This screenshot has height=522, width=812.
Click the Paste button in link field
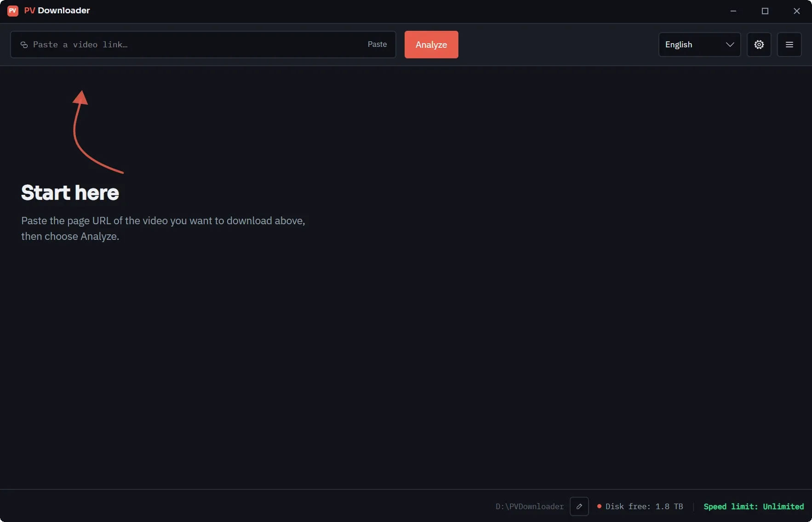click(377, 45)
